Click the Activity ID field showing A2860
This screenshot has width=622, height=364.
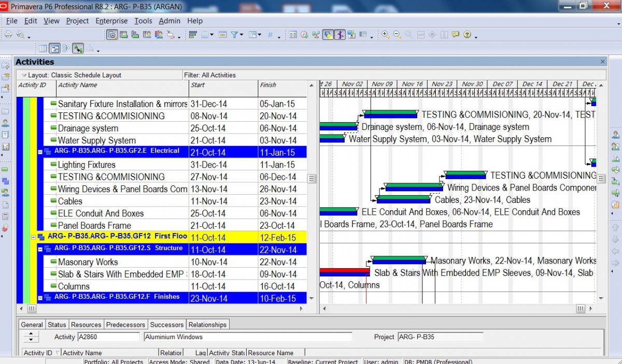[108, 337]
